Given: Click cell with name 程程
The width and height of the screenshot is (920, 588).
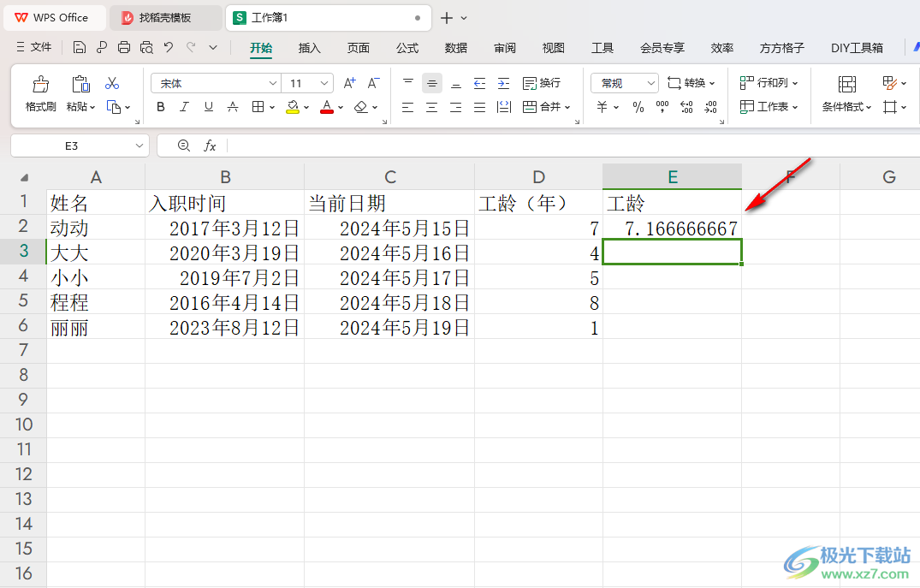Looking at the screenshot, I should pyautogui.click(x=96, y=301).
